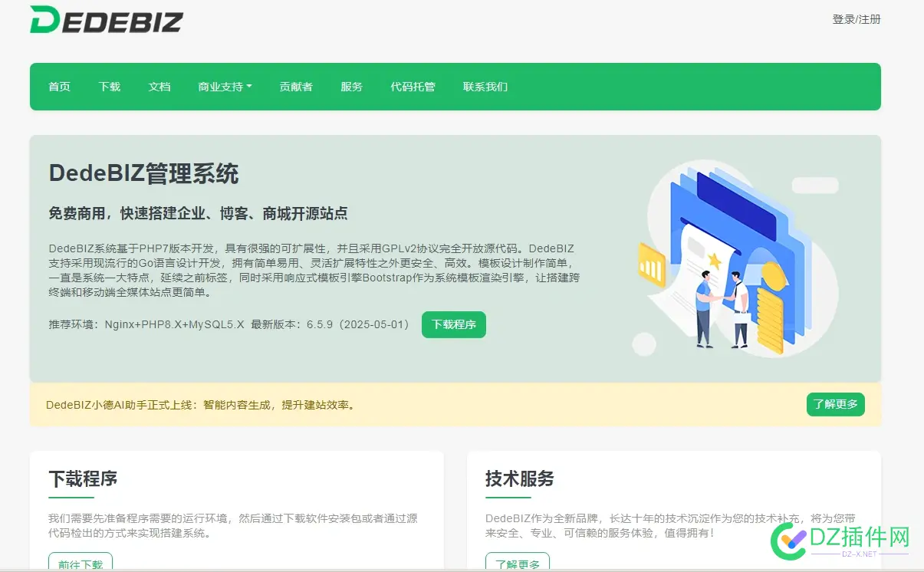Click the DedeBIZ管理系统 page title
Viewport: 924px width, 572px height.
tap(143, 174)
